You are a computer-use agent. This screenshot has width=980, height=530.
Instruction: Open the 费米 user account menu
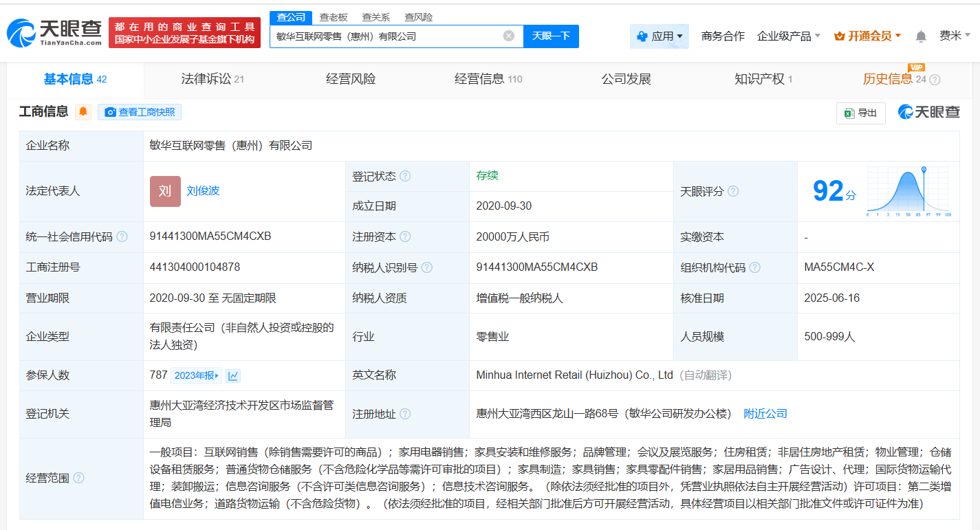(x=955, y=36)
